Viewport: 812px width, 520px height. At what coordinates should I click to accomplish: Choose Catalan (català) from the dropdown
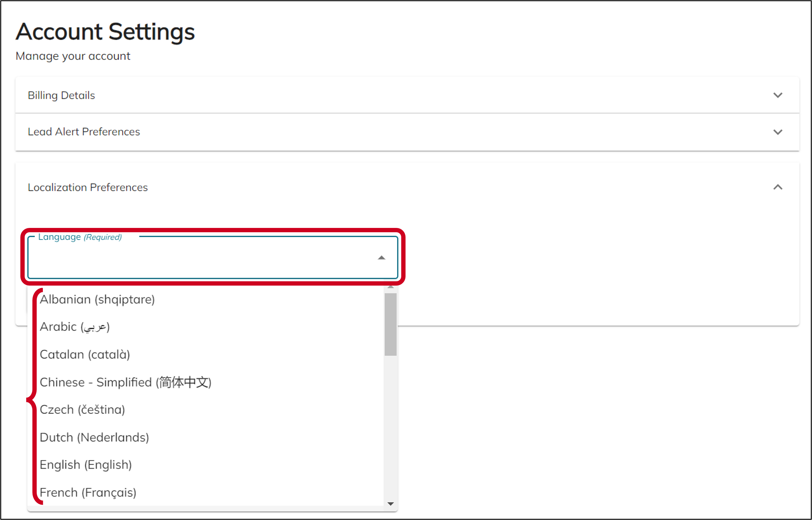coord(85,355)
